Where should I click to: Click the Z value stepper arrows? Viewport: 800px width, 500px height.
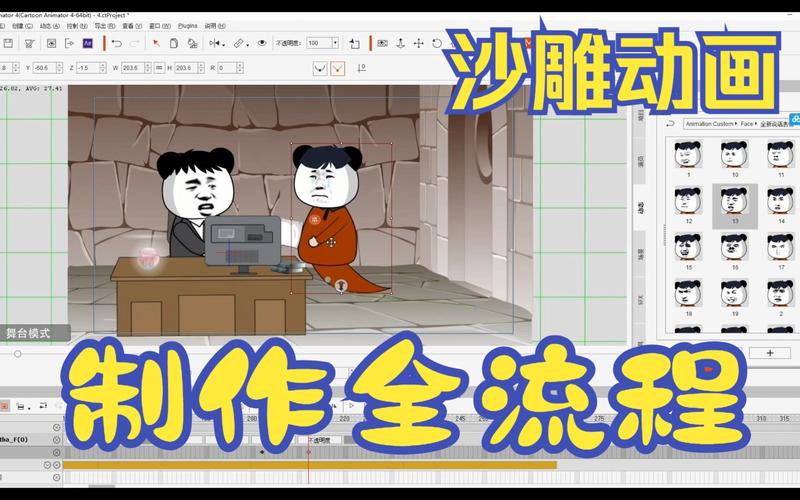pos(103,68)
